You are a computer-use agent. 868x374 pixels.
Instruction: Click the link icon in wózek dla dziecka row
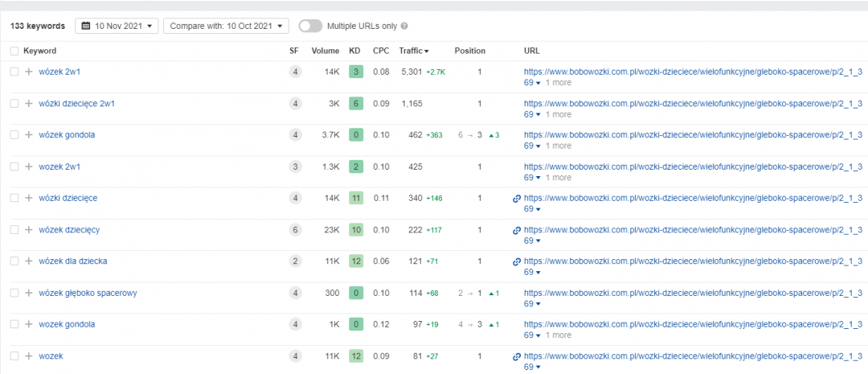coord(517,261)
